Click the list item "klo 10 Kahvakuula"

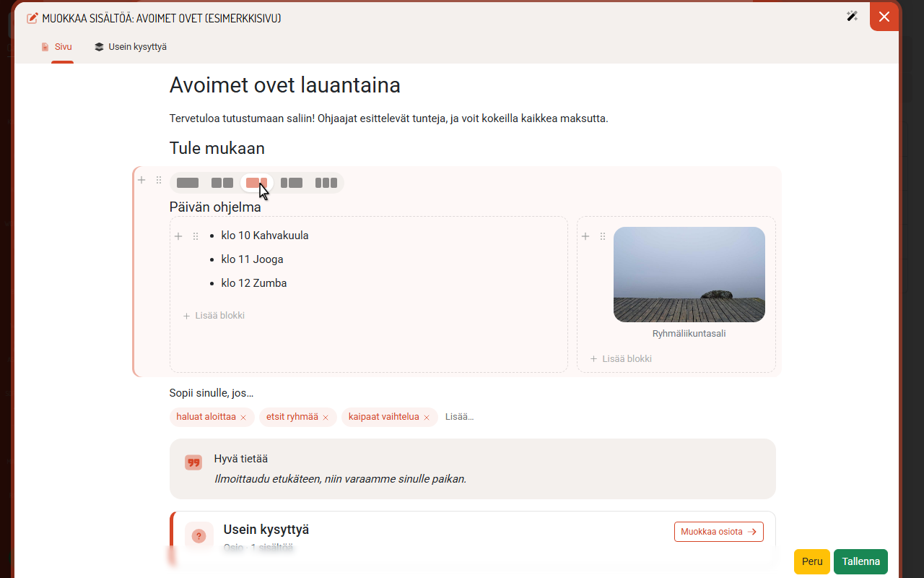pyautogui.click(x=265, y=236)
